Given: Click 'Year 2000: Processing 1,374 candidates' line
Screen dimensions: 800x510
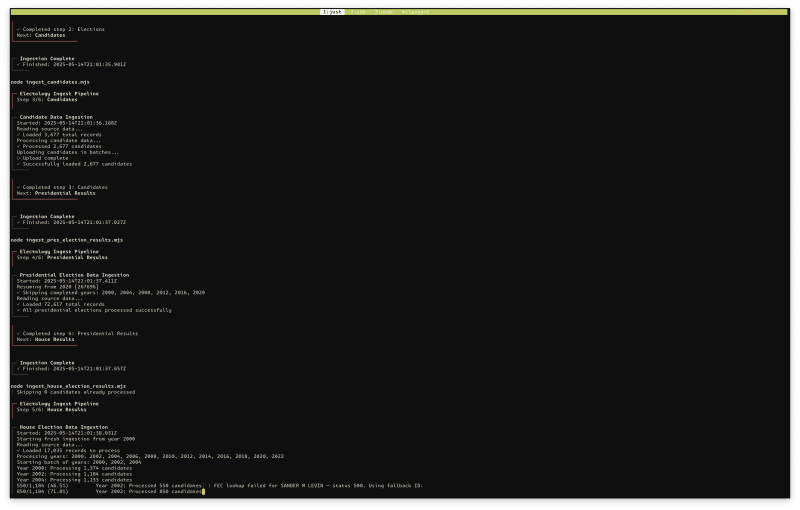Looking at the screenshot, I should tap(74, 468).
